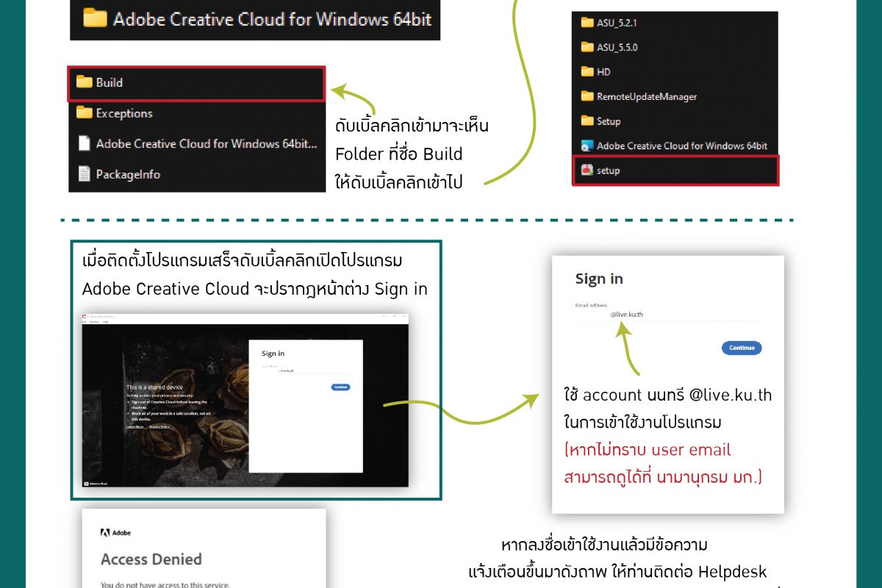This screenshot has width=882, height=588.
Task: Click the email field in the small Creative Cloud window
Action: click(306, 370)
